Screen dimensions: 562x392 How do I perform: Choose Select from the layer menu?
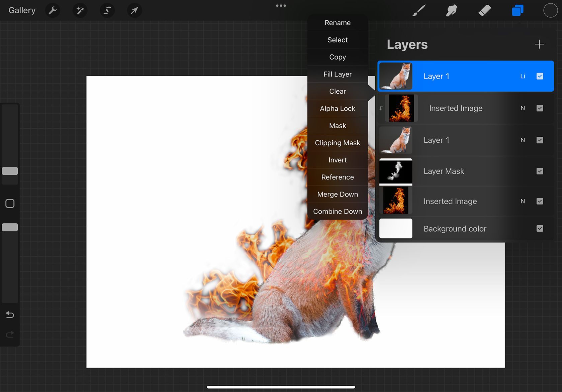338,40
